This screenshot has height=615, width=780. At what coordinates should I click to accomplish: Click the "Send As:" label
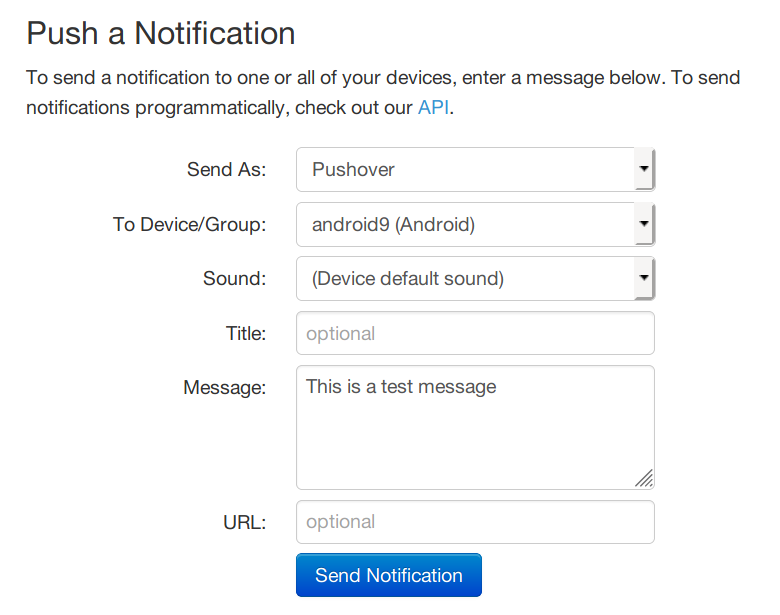coord(227,170)
